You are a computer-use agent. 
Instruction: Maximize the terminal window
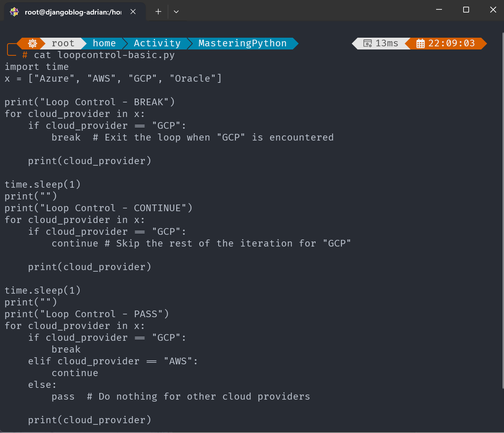click(x=466, y=10)
